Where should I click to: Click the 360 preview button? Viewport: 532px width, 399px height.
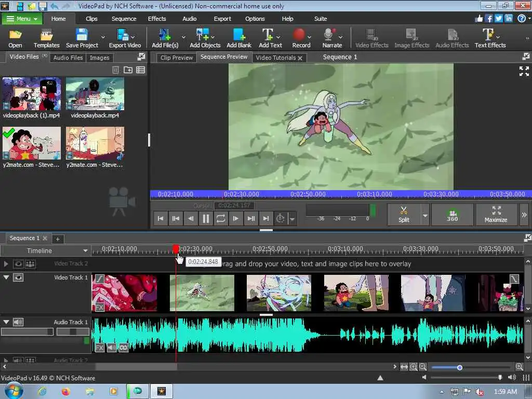pos(452,215)
